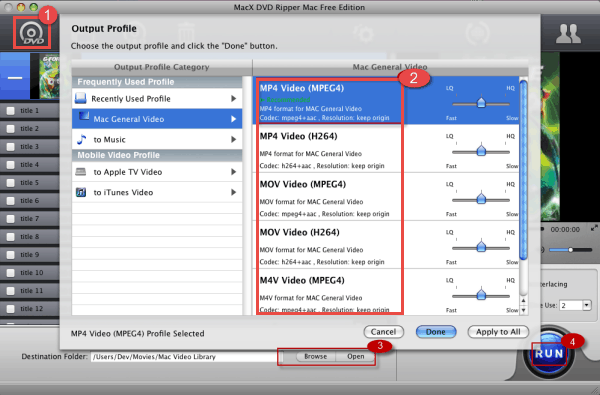Tick the title 5 checkbox

pyautogui.click(x=11, y=183)
